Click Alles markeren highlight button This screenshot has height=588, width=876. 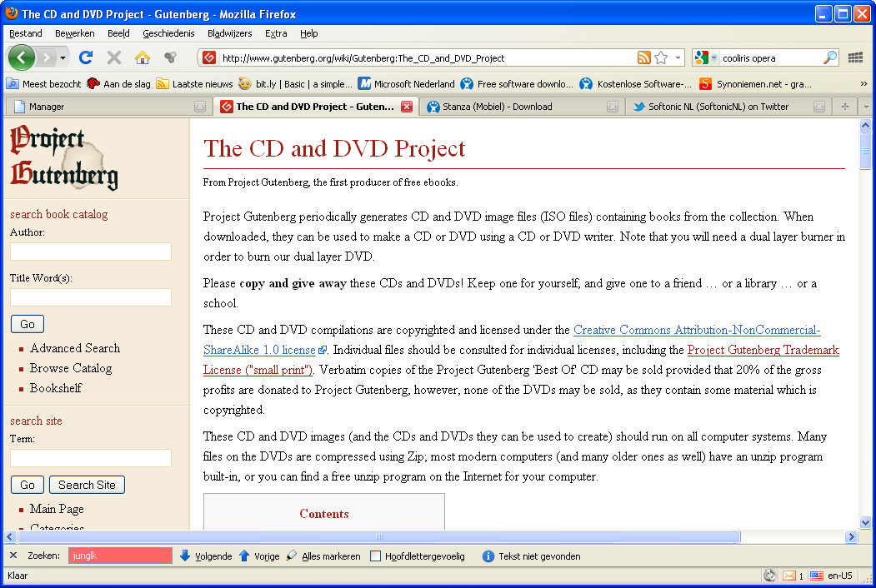323,556
